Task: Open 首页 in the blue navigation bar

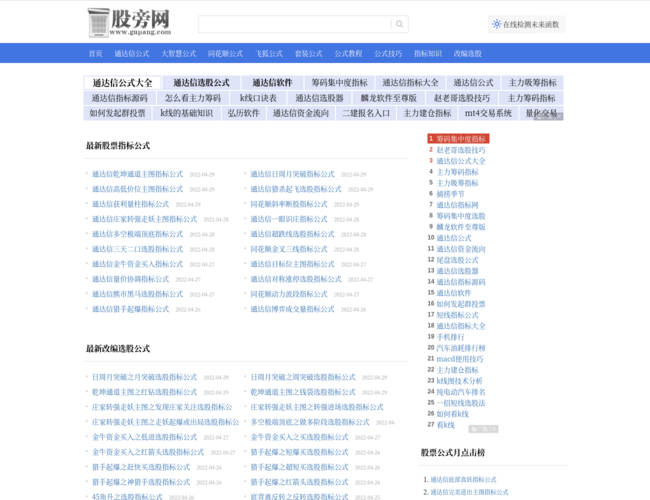Action: pos(95,53)
